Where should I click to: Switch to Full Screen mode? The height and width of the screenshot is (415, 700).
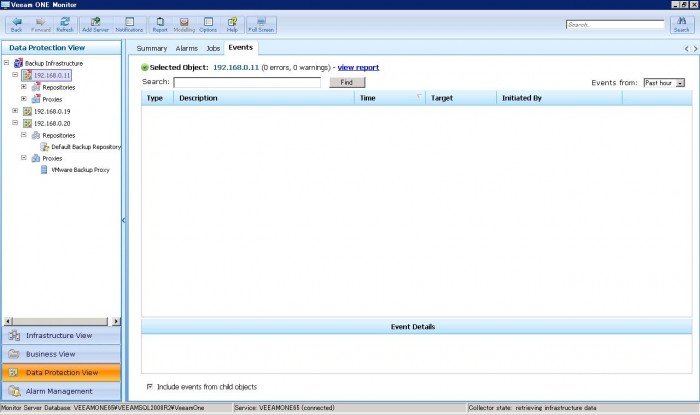[261, 23]
